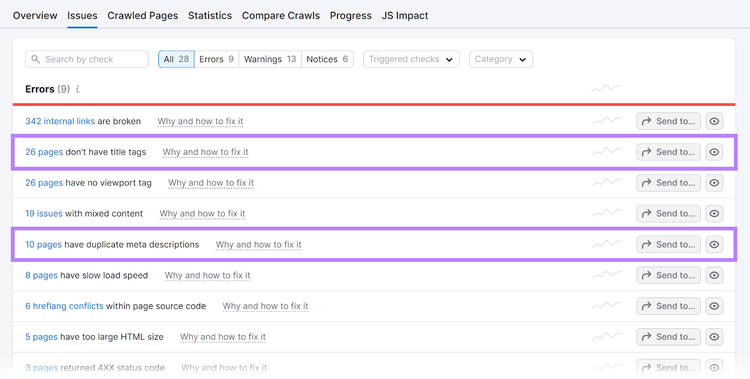Show why and how to fix viewport tag
Screen dimensions: 750x379
pos(211,183)
